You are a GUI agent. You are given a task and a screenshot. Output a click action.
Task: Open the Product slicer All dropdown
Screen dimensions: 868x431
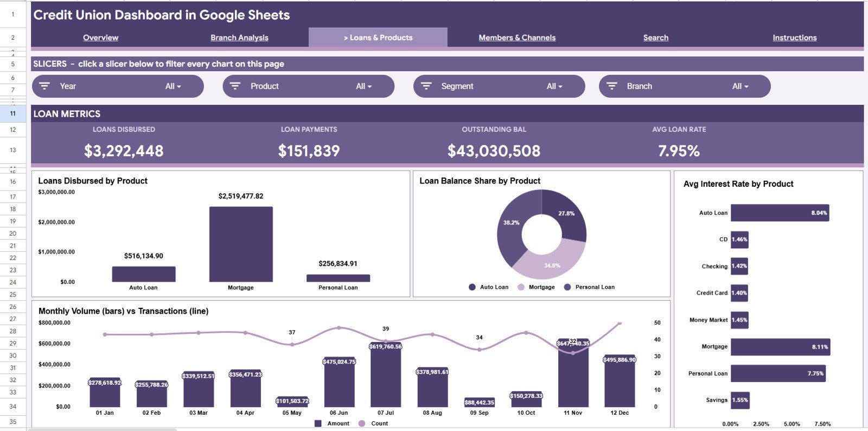pos(364,86)
